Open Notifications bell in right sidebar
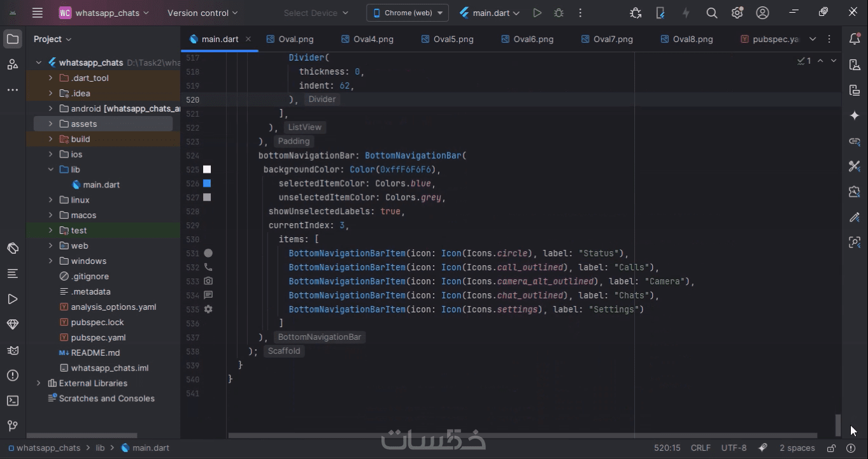The width and height of the screenshot is (868, 459). pos(855,39)
